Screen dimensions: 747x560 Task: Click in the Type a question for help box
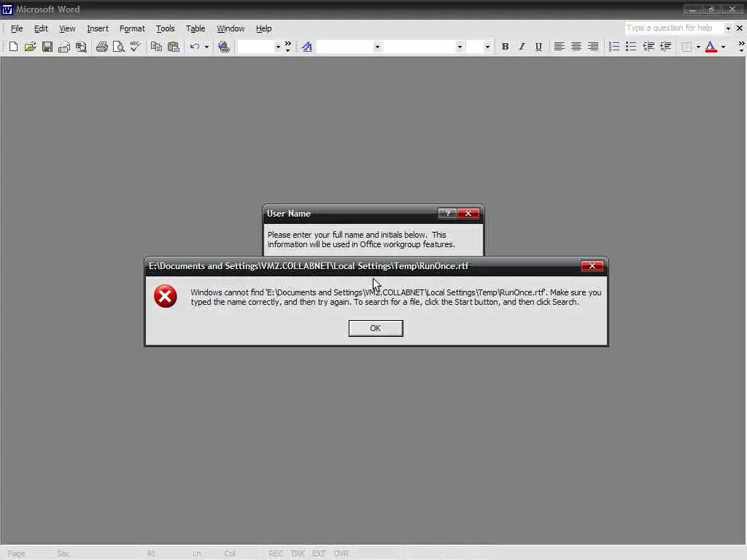tap(674, 28)
